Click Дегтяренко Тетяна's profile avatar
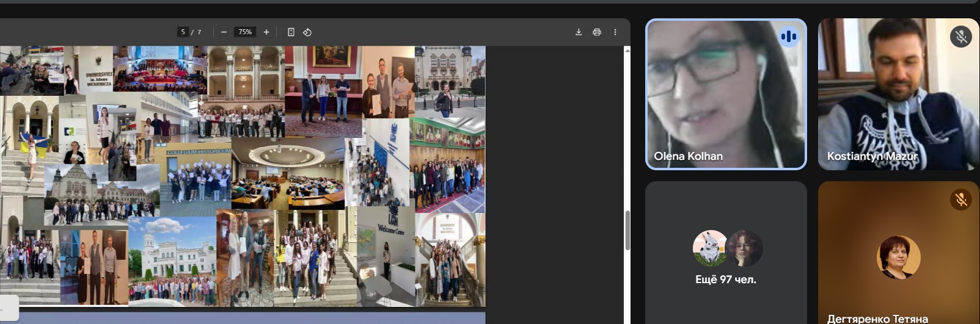 tap(898, 257)
